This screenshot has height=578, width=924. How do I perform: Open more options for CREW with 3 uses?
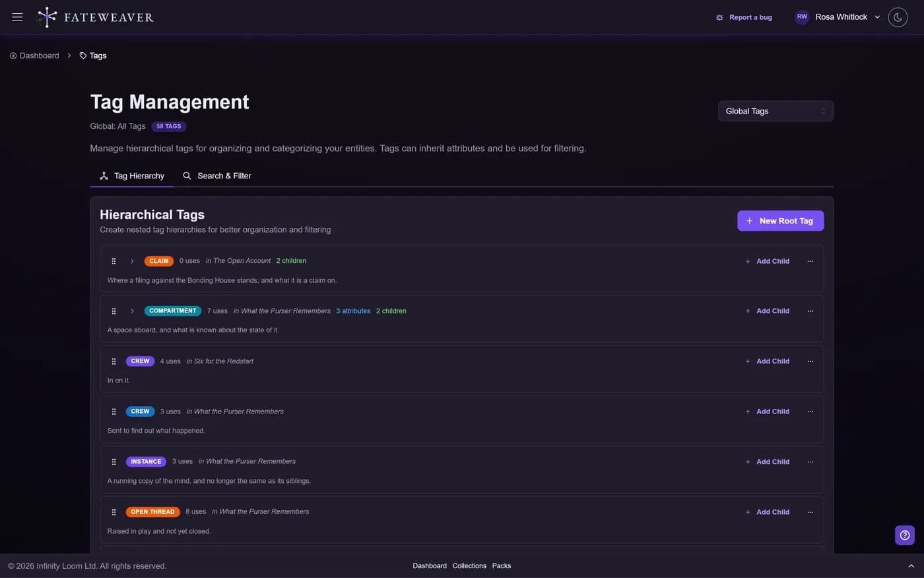pyautogui.click(x=810, y=412)
